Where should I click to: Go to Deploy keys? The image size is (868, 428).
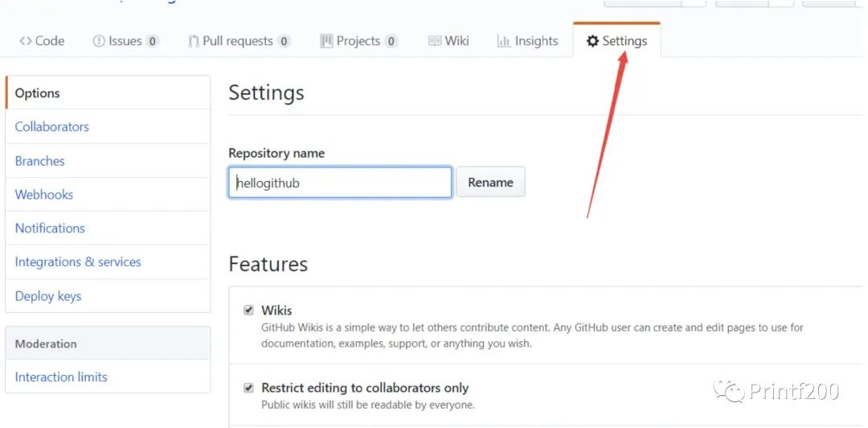tap(48, 296)
